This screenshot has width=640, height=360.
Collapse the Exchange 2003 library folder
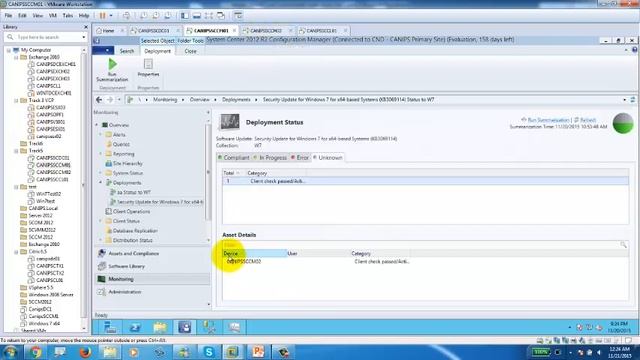pyautogui.click(x=16, y=57)
